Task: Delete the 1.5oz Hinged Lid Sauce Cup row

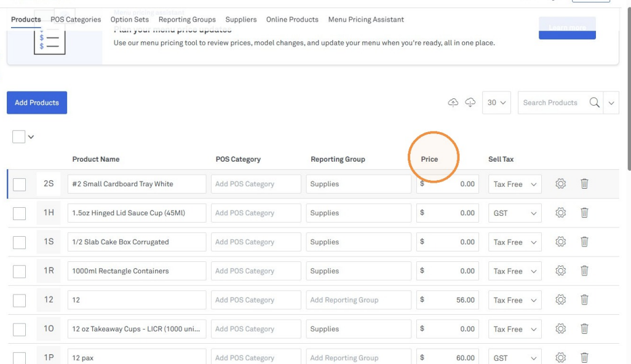Action: tap(584, 213)
